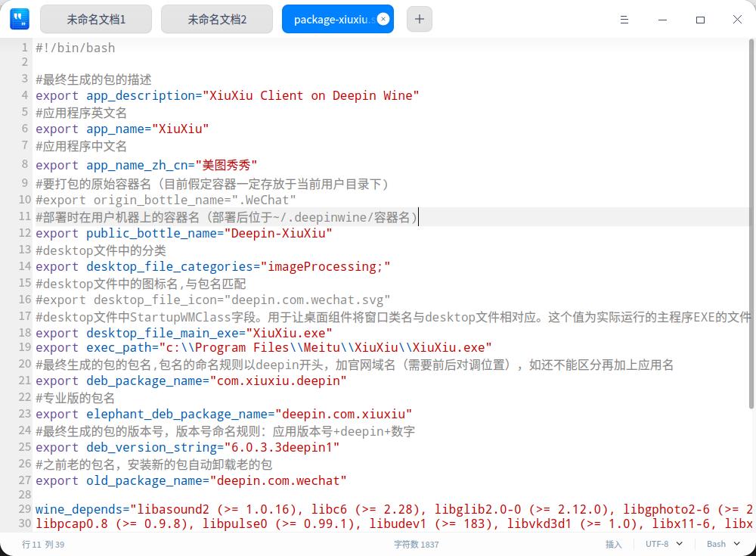This screenshot has height=556, width=756.
Task: Click the line 11 comment about deepinwine container
Action: pyautogui.click(x=227, y=217)
